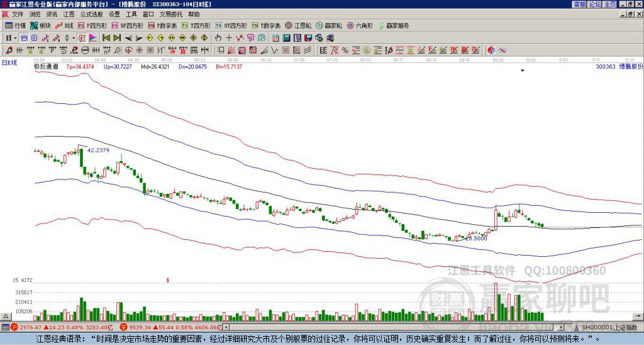This screenshot has width=644, height=345.
Task: Open the T数字表 number table
Action: coord(266,25)
